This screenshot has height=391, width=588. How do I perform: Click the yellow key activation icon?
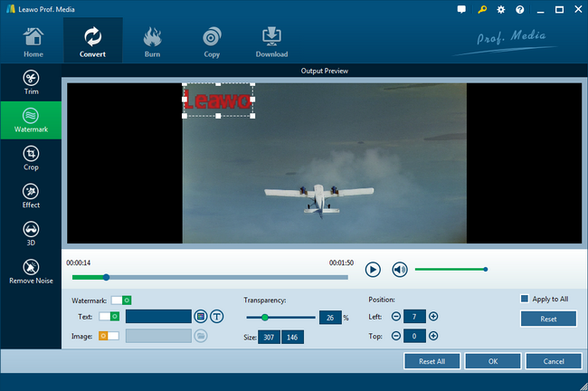point(481,9)
